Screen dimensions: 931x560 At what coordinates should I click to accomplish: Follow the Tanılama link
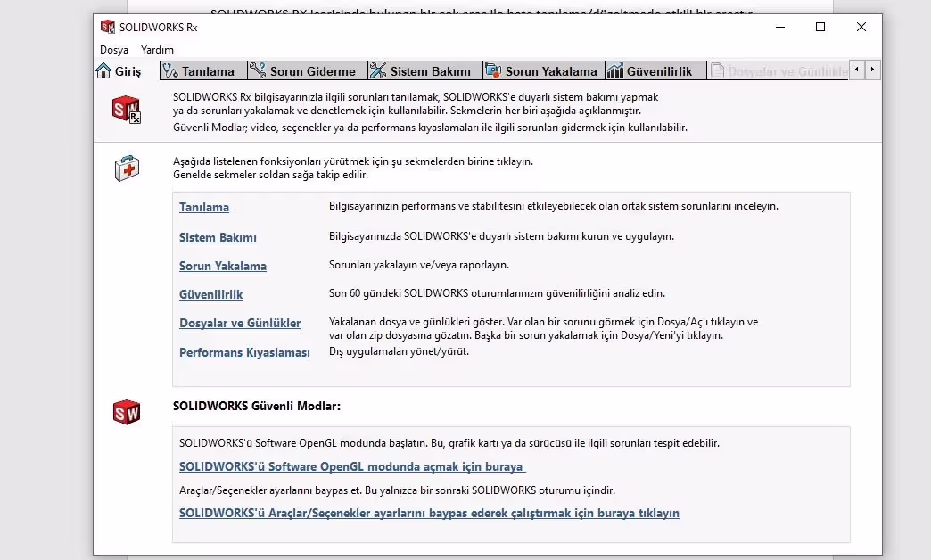[x=204, y=207]
